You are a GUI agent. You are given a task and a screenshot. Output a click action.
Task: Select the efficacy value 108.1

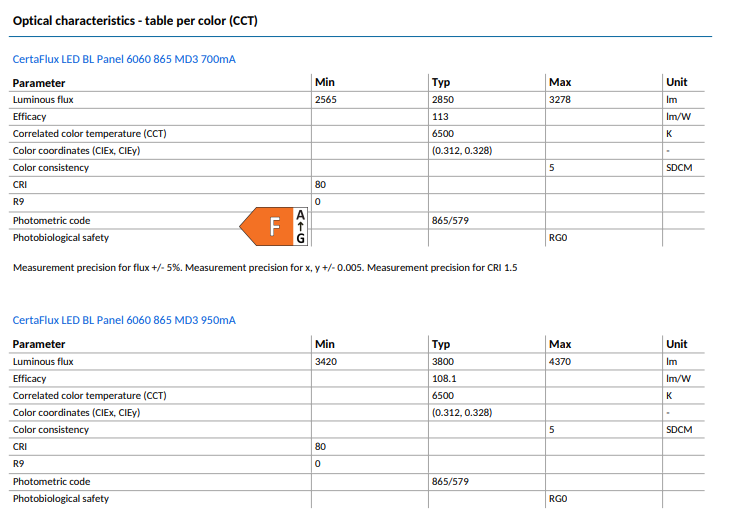[x=444, y=379]
